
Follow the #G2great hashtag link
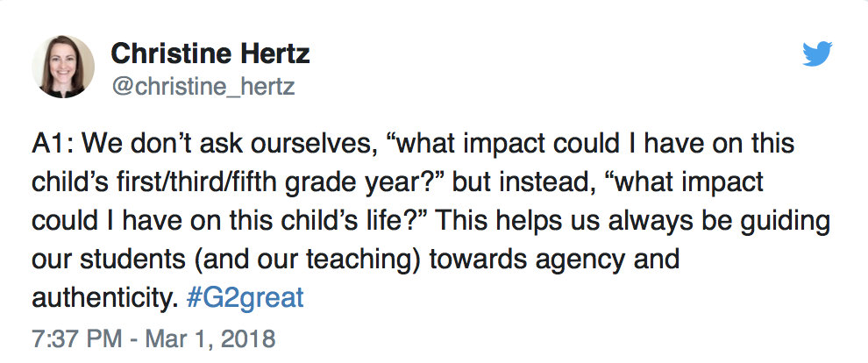pos(245,298)
